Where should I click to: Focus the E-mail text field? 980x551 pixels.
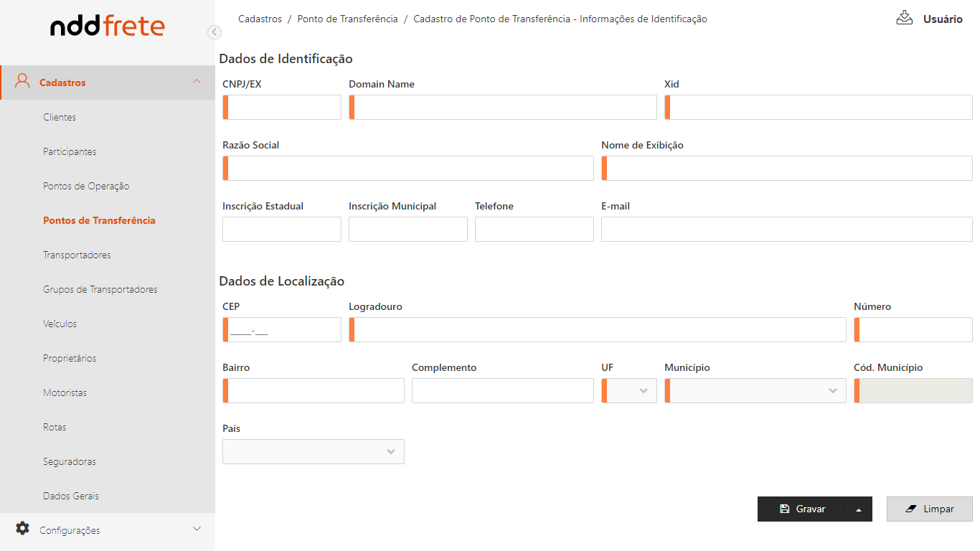pyautogui.click(x=786, y=230)
